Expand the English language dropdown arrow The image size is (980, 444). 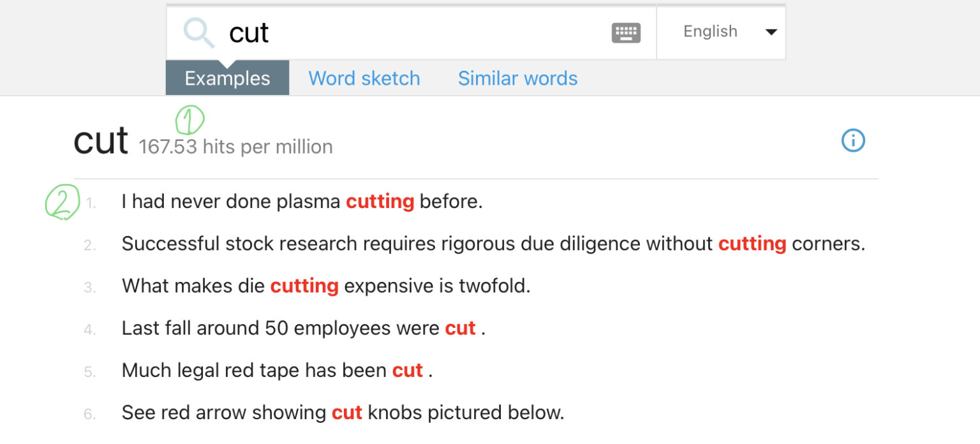pos(771,32)
